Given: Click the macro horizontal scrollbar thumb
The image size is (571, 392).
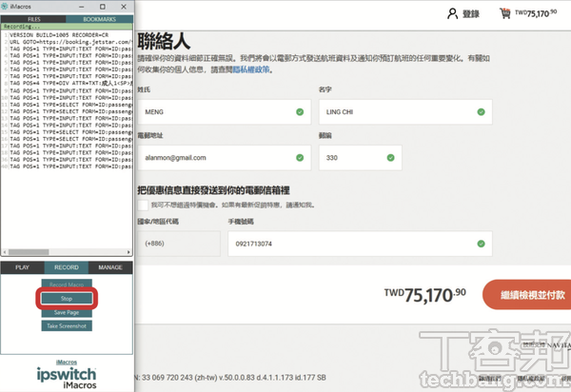Looking at the screenshot, I should [29, 252].
